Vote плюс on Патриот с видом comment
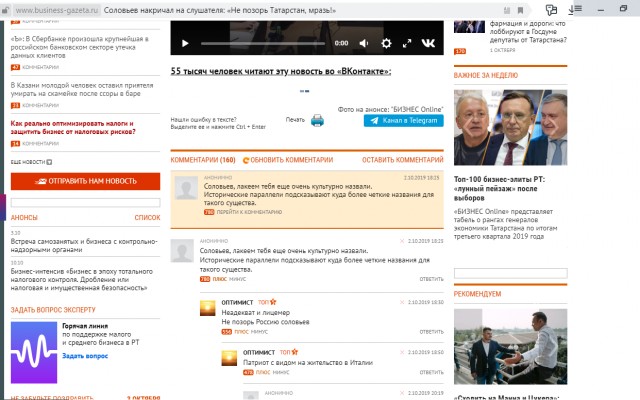This screenshot has height=400, width=640. pos(263,372)
